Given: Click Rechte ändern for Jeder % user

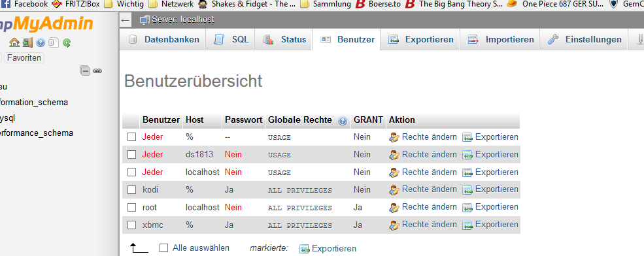Looking at the screenshot, I should (x=422, y=137).
